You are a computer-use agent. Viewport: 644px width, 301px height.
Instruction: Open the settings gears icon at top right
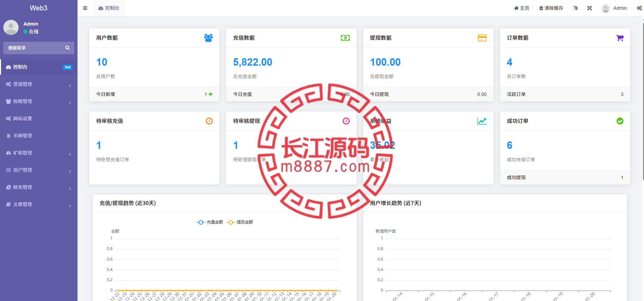639,8
